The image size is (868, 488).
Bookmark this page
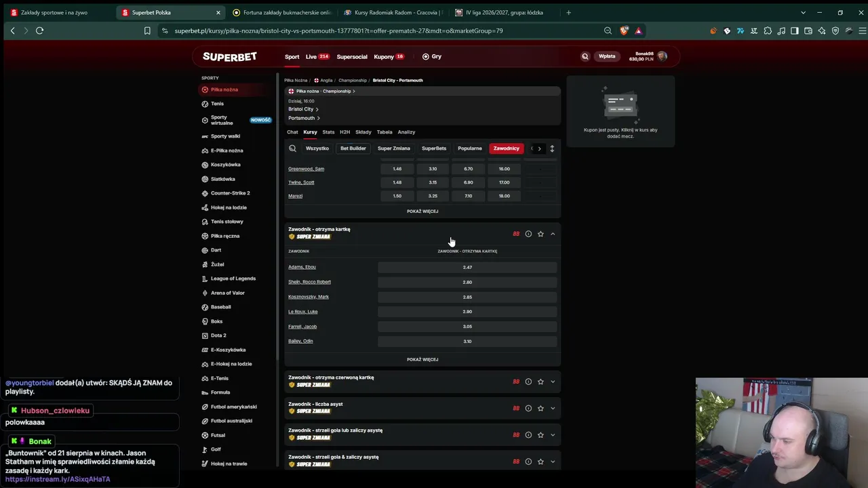(147, 30)
